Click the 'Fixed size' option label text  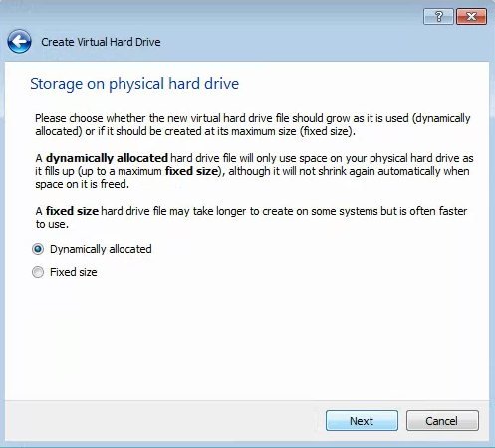coord(74,272)
